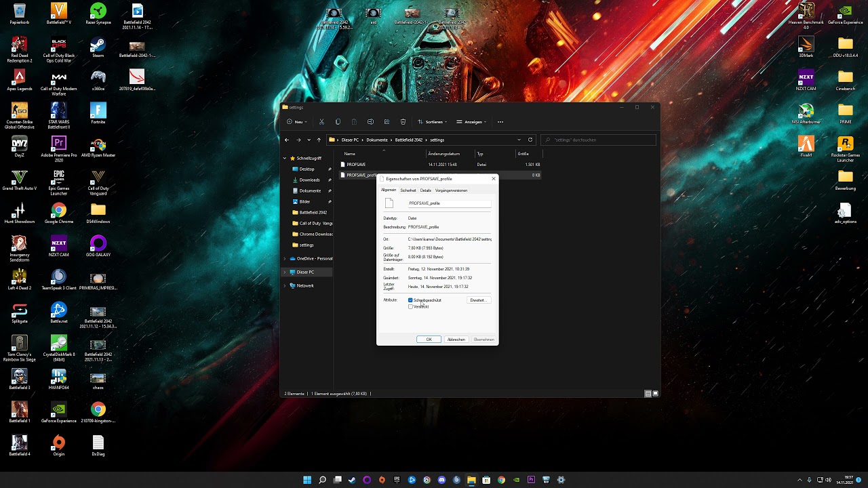Go up one folder level arrow
This screenshot has height=488, width=868.
pyautogui.click(x=319, y=140)
